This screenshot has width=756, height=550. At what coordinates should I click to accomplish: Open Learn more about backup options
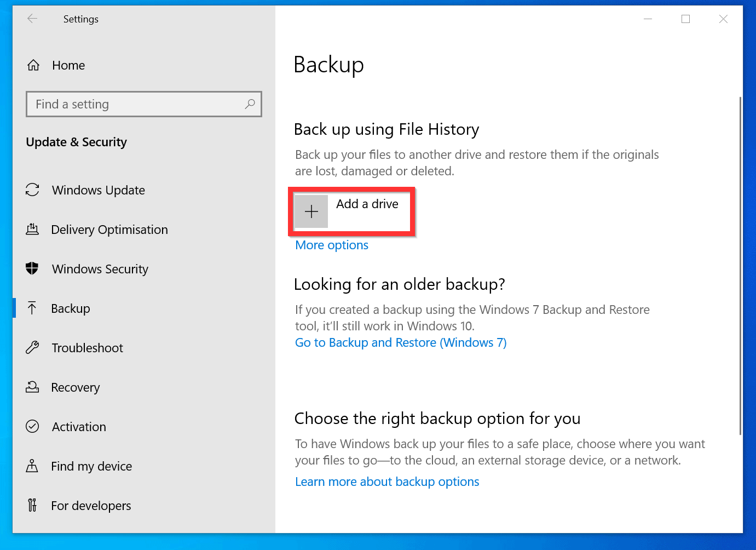coord(387,482)
